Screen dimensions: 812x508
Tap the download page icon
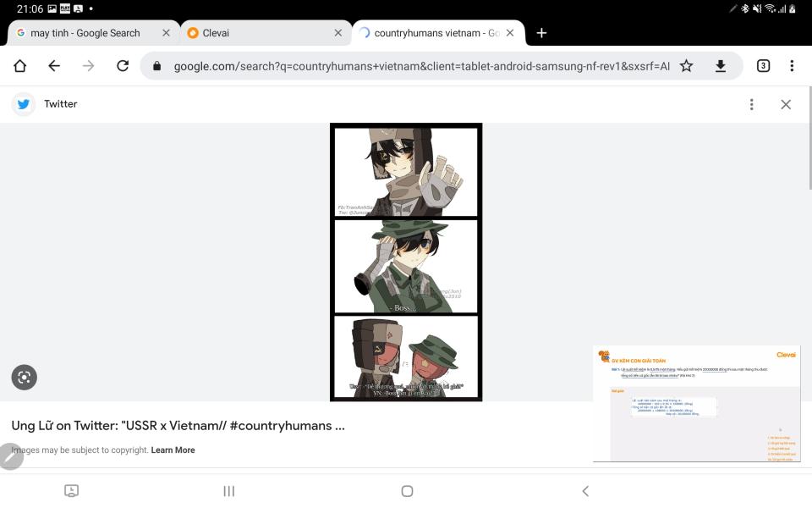720,66
